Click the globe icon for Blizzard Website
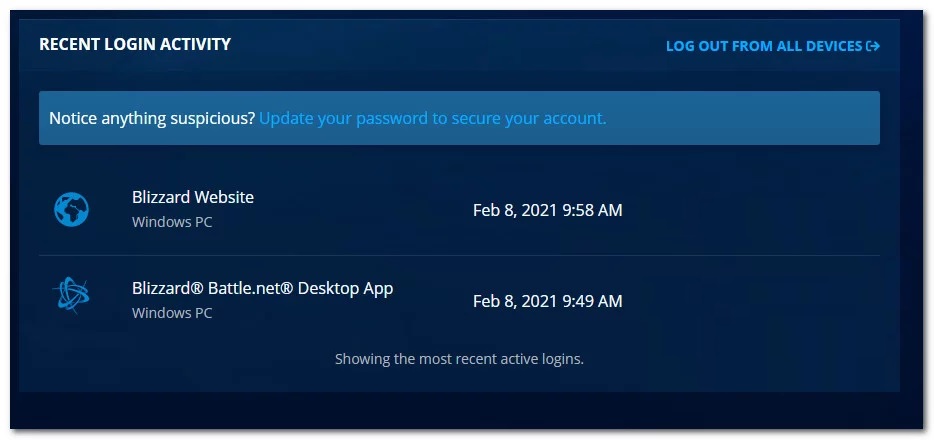934x440 pixels. point(71,210)
